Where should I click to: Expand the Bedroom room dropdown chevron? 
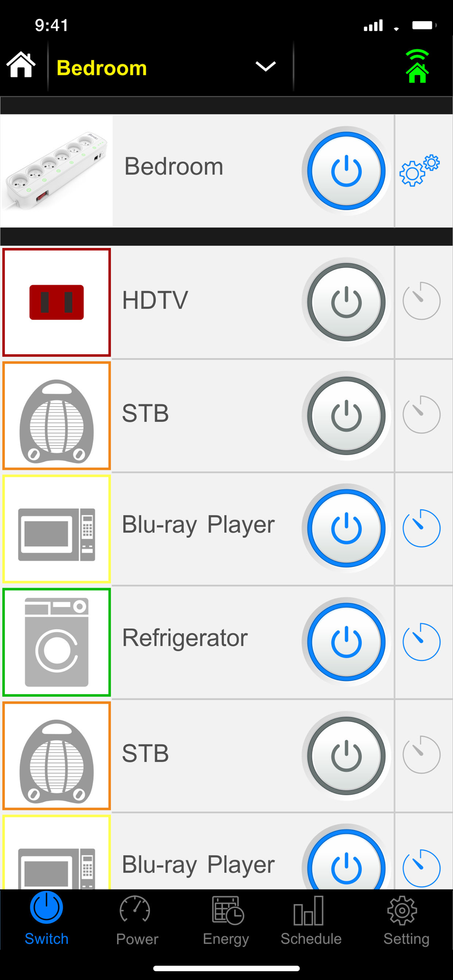[x=266, y=66]
